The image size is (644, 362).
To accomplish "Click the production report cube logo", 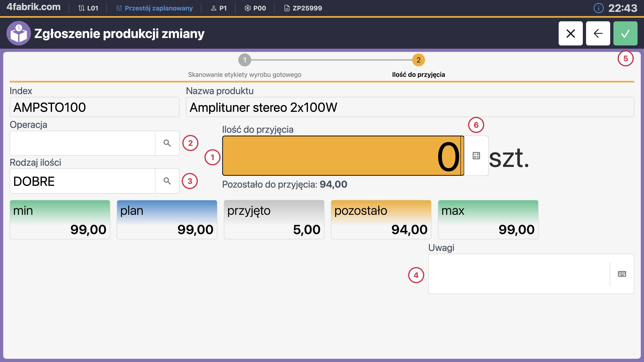I will 19,33.
